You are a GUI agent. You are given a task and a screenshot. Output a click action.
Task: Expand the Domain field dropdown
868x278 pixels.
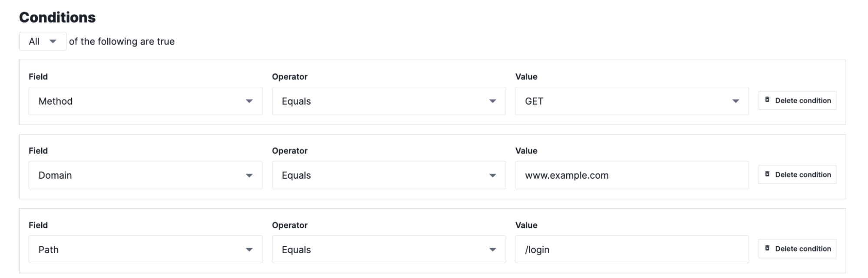(x=145, y=175)
